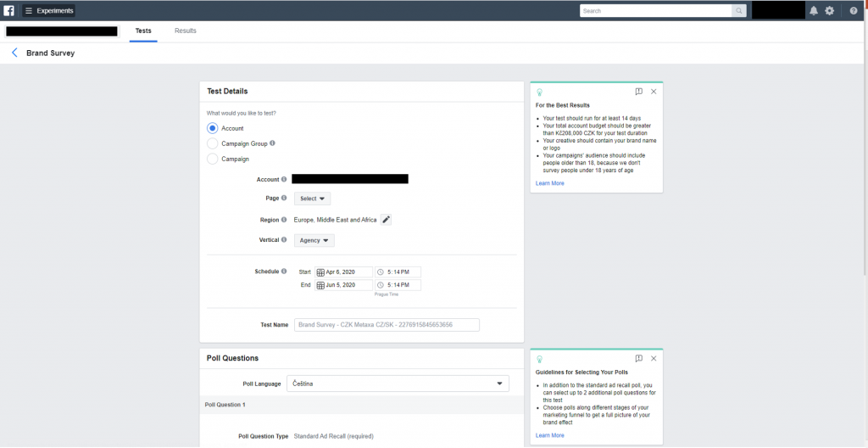Dismiss the For the Best Results tip
Screen dimensions: 868x448
click(653, 92)
